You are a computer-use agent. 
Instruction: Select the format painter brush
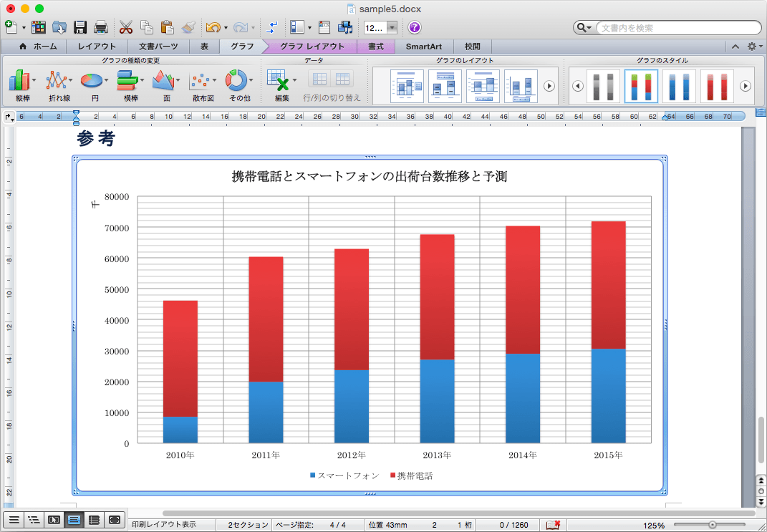click(x=188, y=27)
